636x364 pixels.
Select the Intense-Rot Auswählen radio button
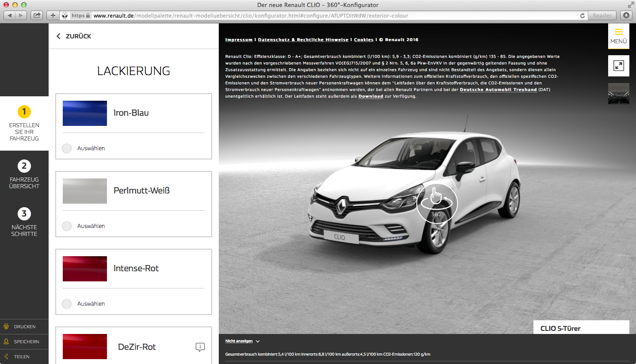67,304
